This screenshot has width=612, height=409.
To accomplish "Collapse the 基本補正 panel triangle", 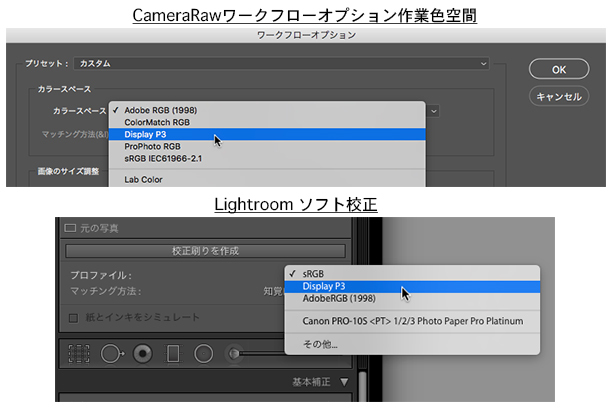I will (344, 382).
